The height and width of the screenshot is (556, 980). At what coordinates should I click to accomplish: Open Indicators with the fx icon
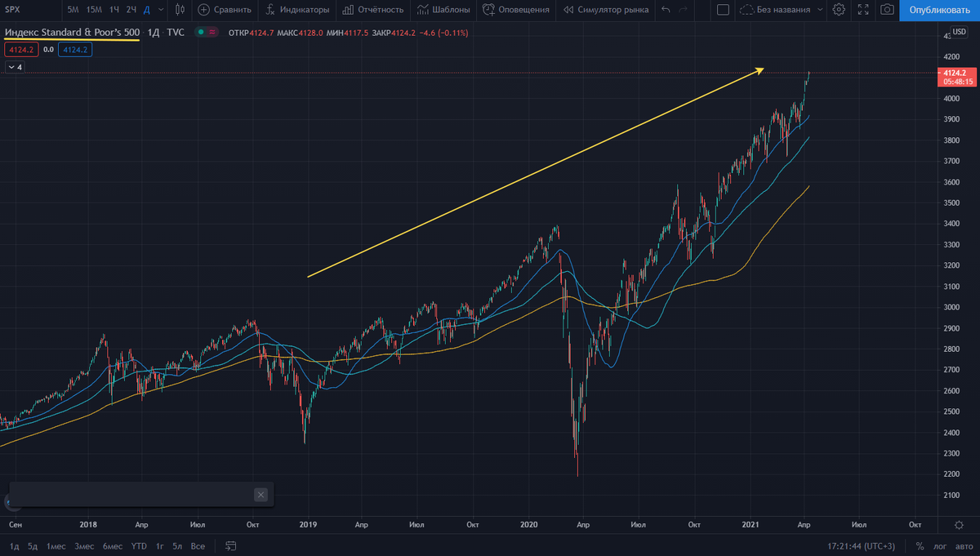coord(270,10)
